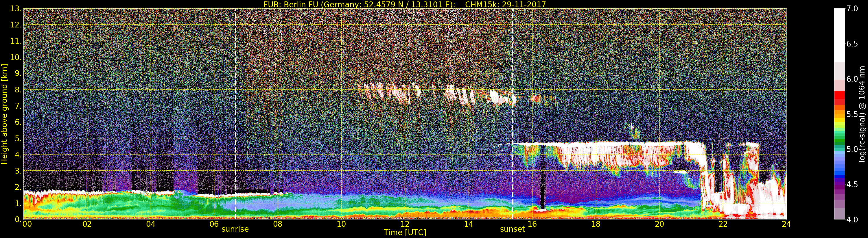Click the '1.' tick on the height axis
Screen dimensions: 868x238
(18, 203)
